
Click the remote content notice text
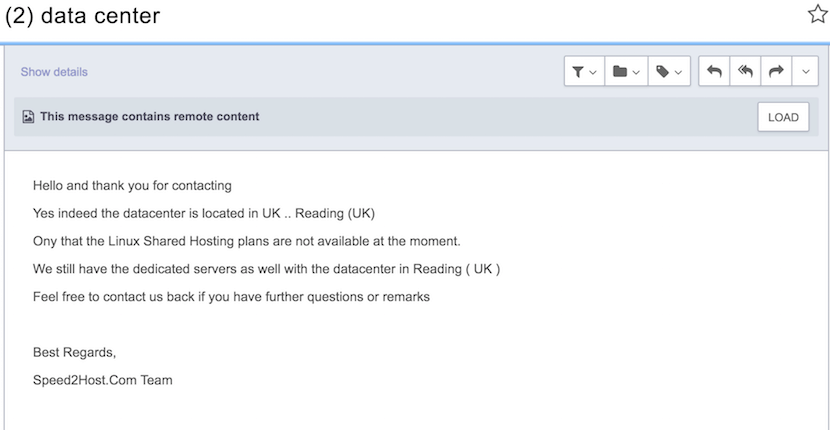pos(150,117)
